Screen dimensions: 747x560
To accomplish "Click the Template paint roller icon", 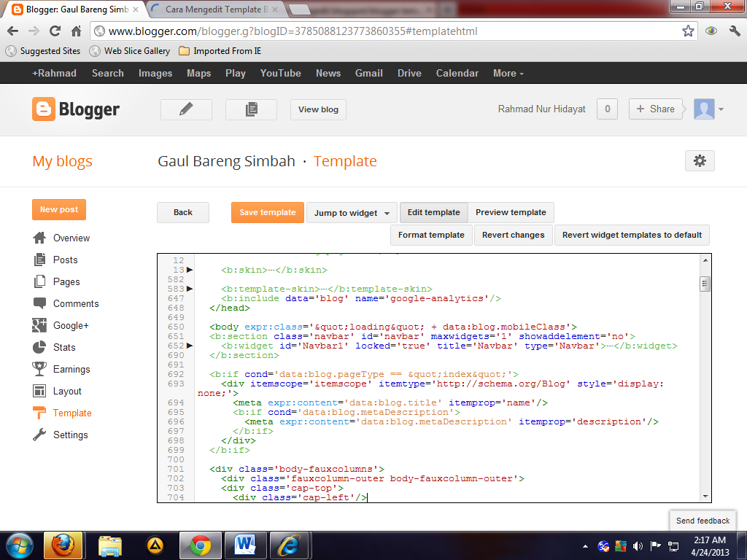I will tap(39, 413).
